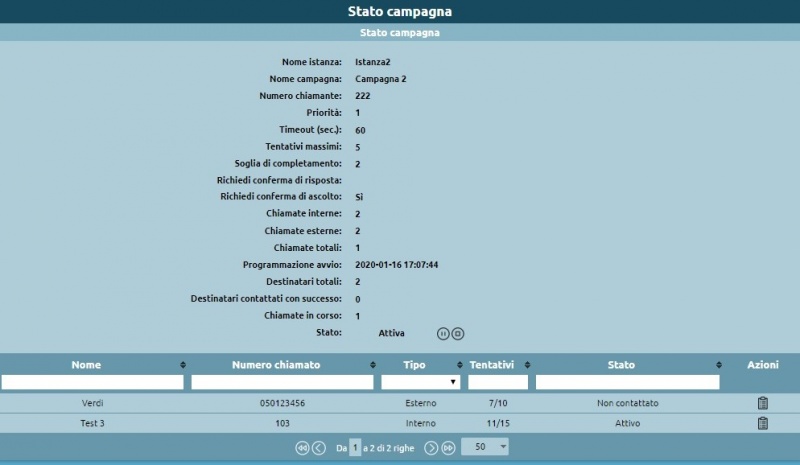This screenshot has width=800, height=465.
Task: Open details clipboard for Test 3 row
Action: (x=763, y=423)
